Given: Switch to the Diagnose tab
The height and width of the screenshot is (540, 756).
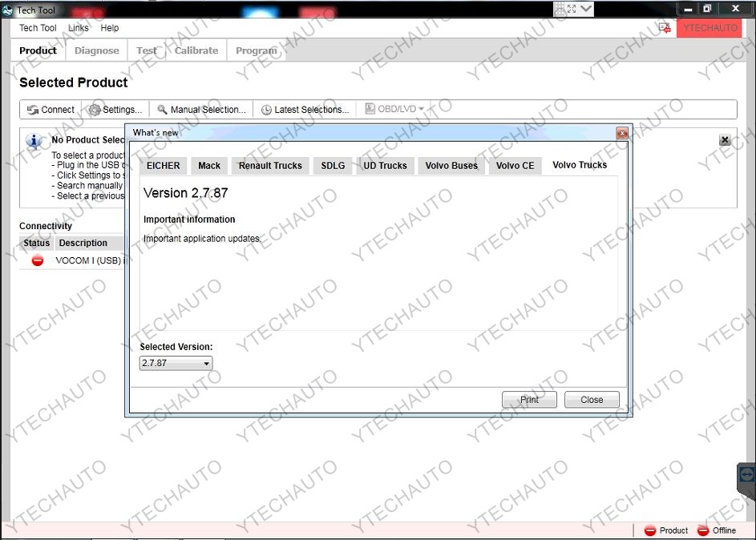Looking at the screenshot, I should (x=96, y=50).
